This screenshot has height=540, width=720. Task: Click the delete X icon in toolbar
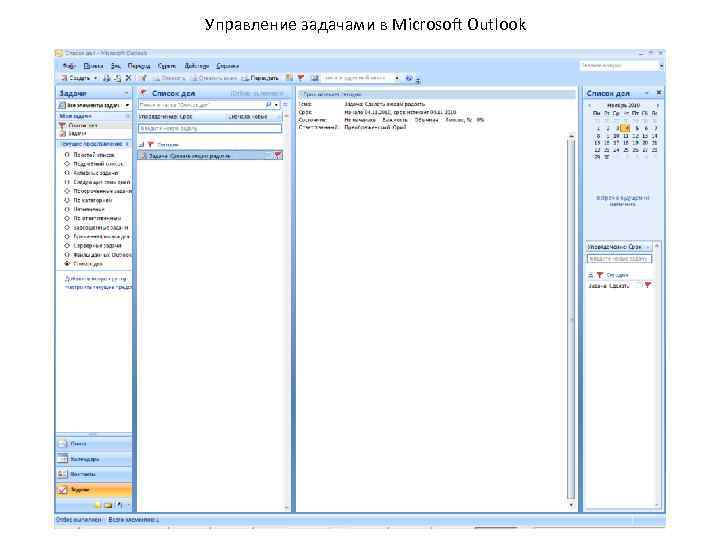pos(129,79)
